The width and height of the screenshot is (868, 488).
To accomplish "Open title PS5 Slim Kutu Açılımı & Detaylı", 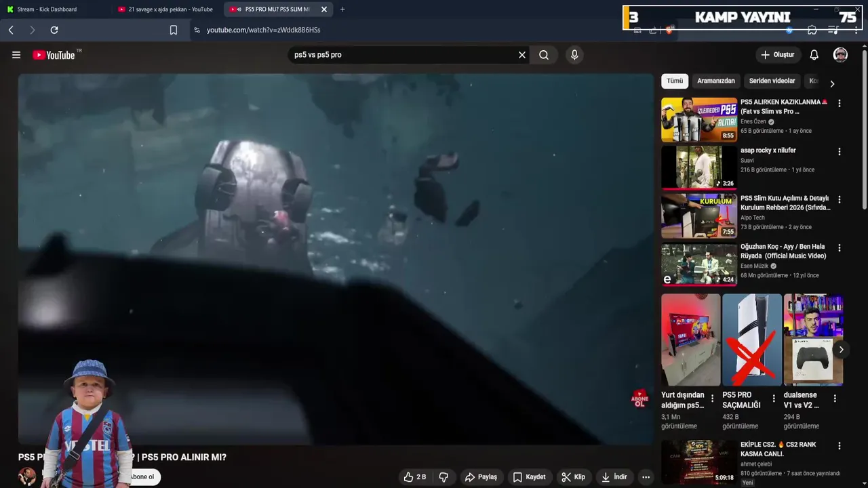I will tap(785, 203).
